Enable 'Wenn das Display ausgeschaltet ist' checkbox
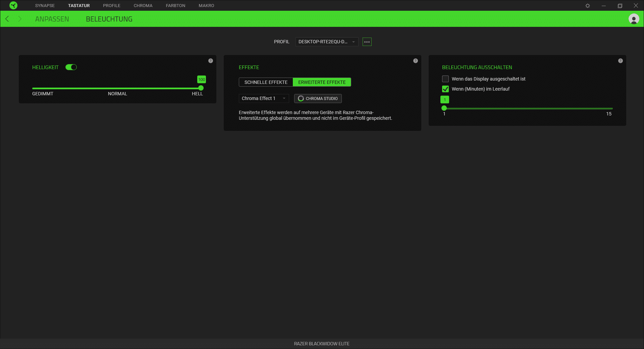This screenshot has height=349, width=644. [x=445, y=79]
